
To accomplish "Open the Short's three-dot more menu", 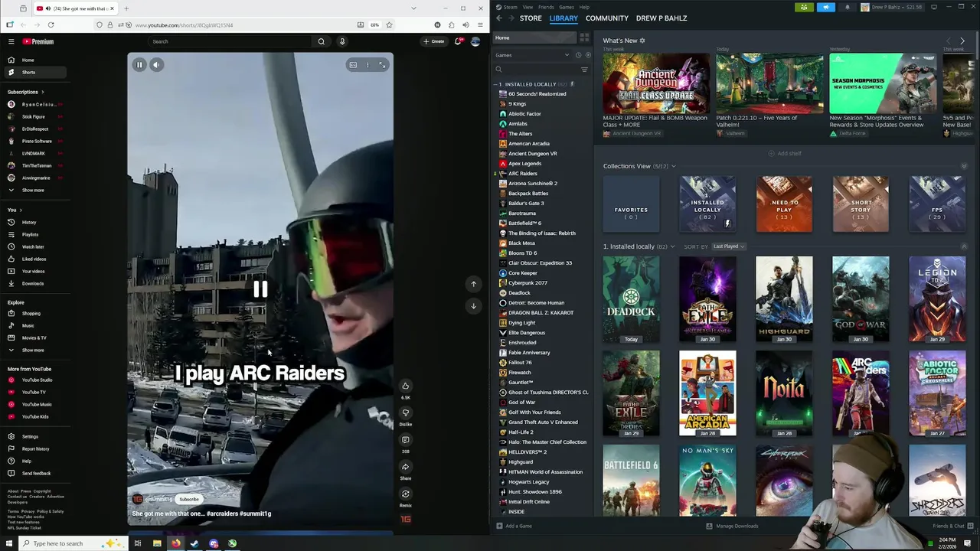I will click(x=367, y=65).
